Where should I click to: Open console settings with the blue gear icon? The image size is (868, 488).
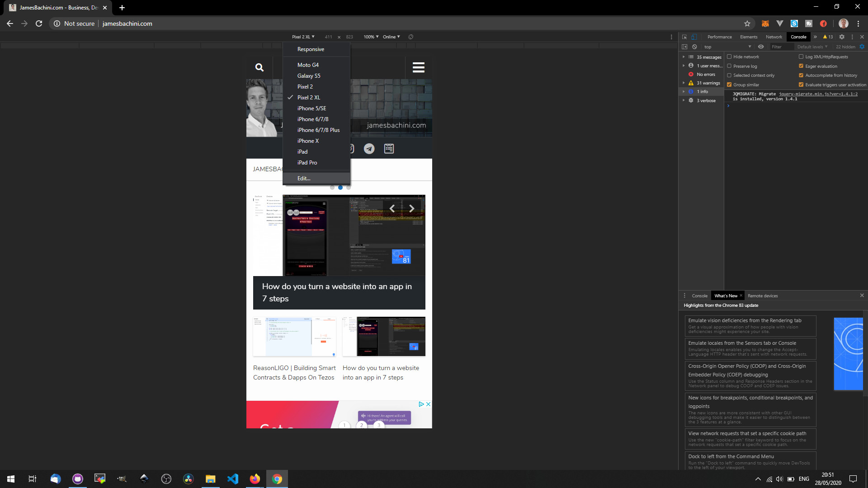coord(862,47)
